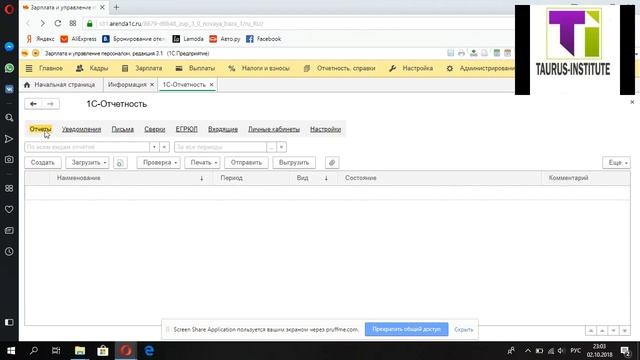
Task: Expand the Проверка dropdown button
Action: click(x=159, y=162)
